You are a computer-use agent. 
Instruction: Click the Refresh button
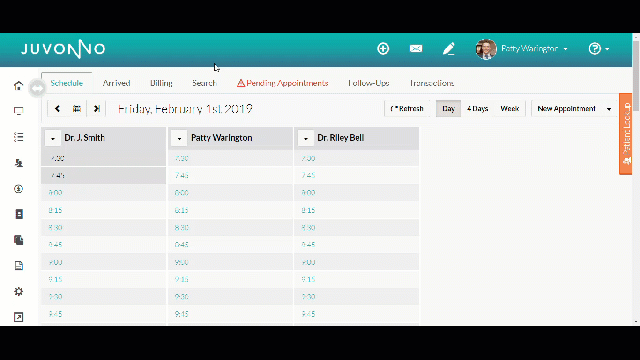407,109
